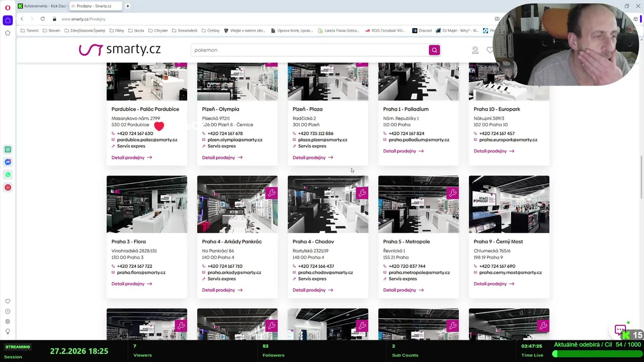Open WhatsApp in the Opera sidebar

[x=8, y=174]
